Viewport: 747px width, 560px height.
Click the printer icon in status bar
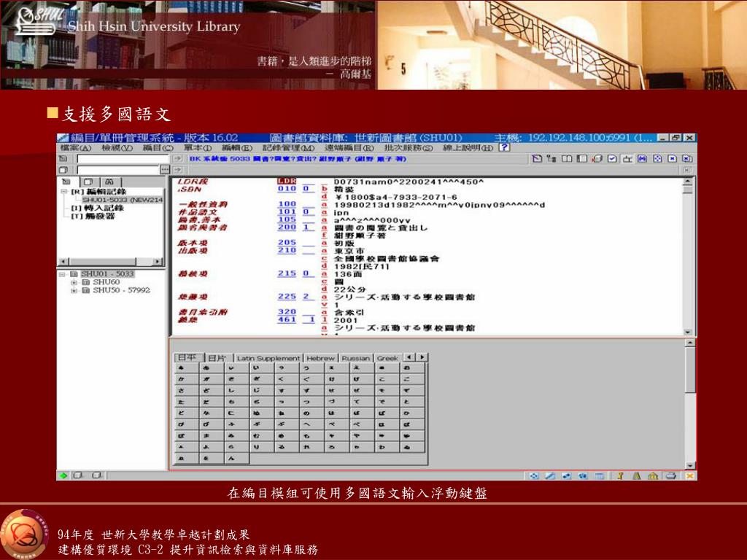(671, 475)
